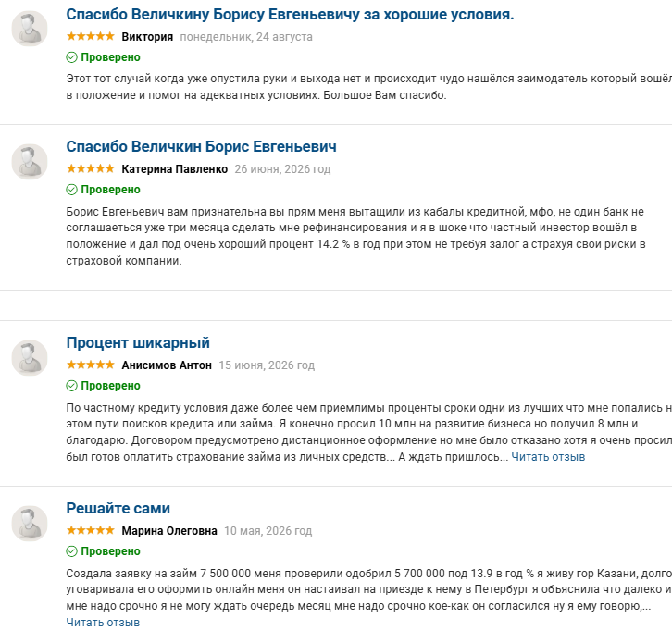Click the 'Проверено' label in Марина Олеговна's review

(110, 551)
